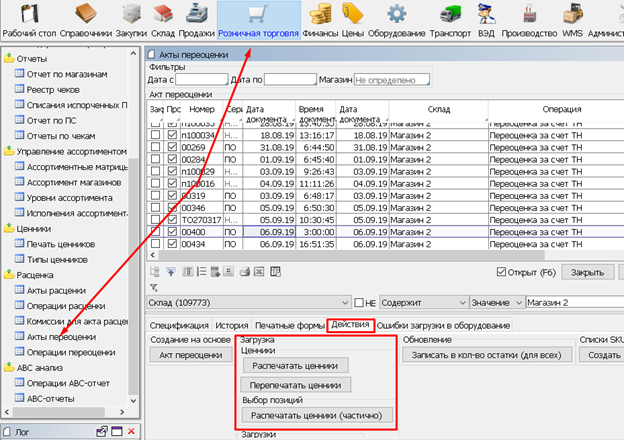Open the Розничная торговля module
The width and height of the screenshot is (624, 440).
coord(258,22)
